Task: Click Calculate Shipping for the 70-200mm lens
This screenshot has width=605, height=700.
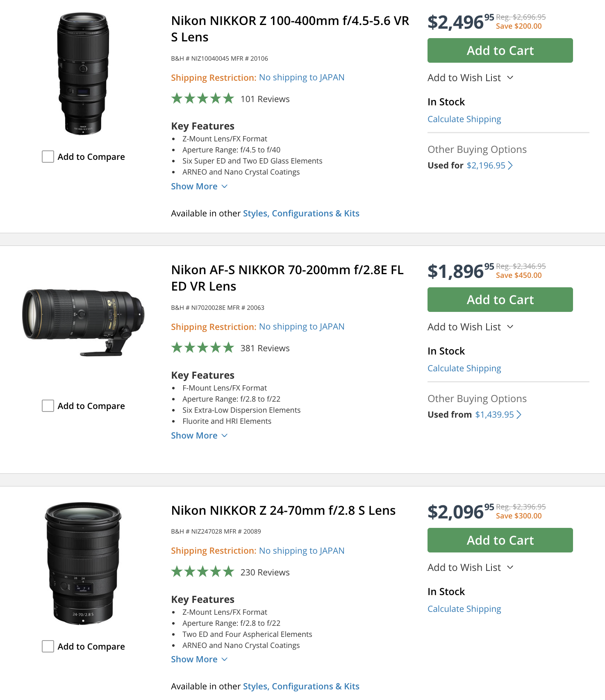Action: tap(464, 368)
